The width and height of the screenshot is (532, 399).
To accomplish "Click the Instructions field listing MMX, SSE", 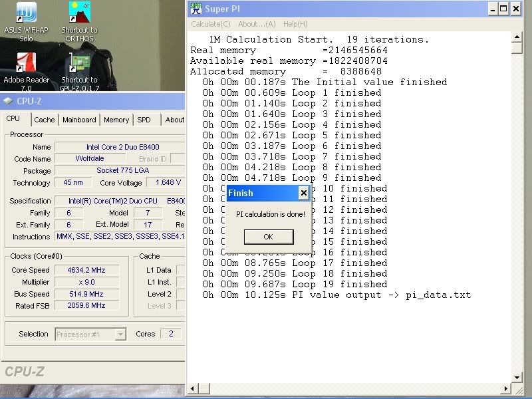I will (x=120, y=236).
